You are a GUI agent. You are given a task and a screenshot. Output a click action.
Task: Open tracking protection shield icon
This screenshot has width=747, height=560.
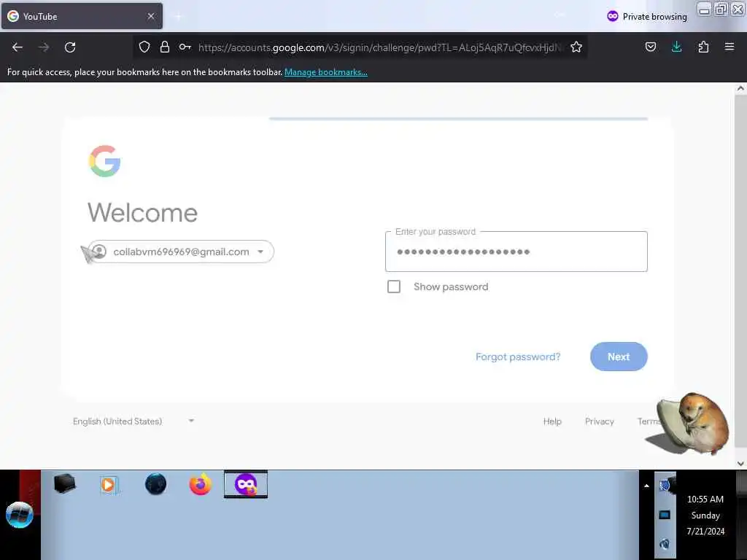tap(144, 47)
